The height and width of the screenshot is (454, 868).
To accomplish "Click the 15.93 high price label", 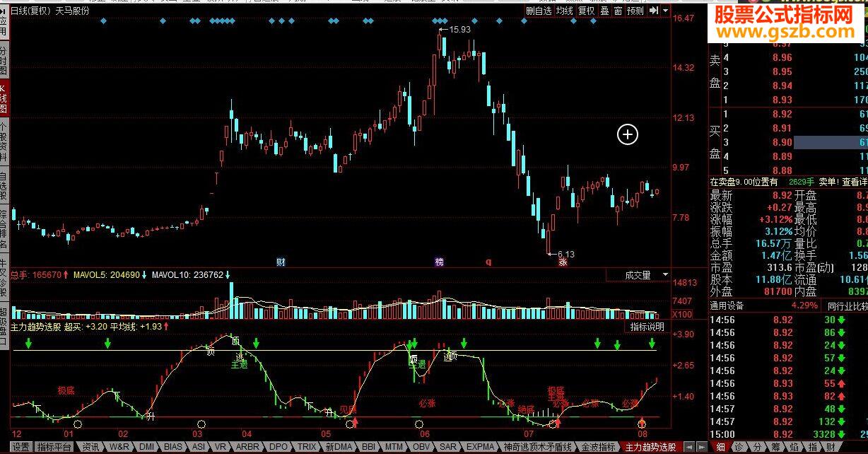I will (x=459, y=30).
